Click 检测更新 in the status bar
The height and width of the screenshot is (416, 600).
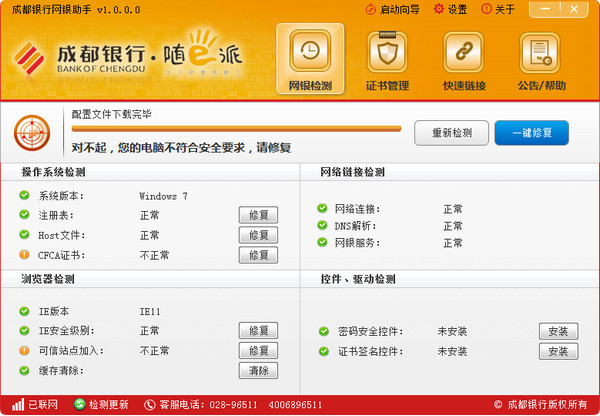click(109, 405)
